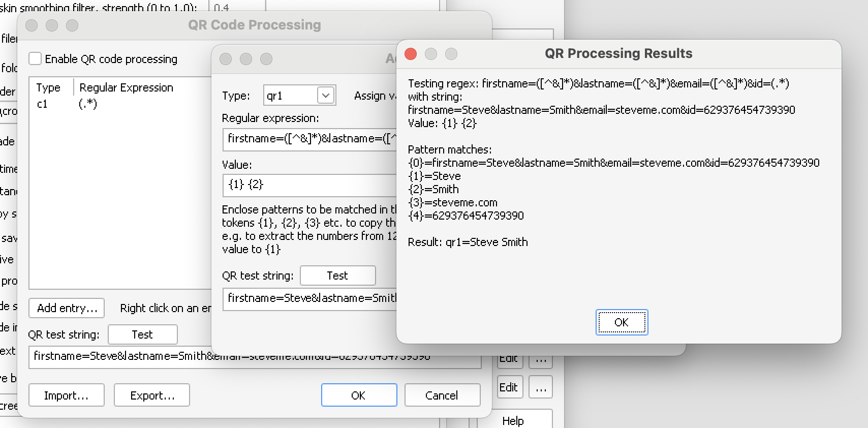Click the Export... button
Viewport: 868px width, 428px height.
(152, 395)
